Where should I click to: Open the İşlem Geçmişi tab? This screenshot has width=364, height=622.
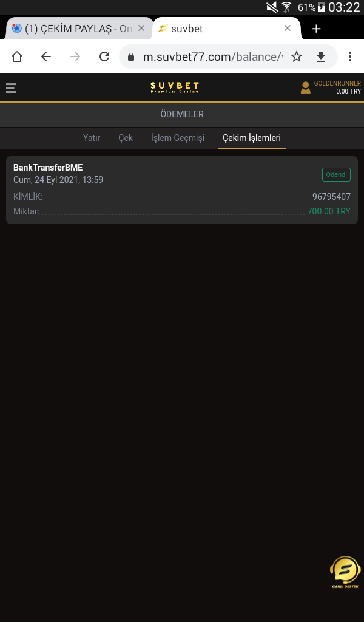click(x=178, y=138)
